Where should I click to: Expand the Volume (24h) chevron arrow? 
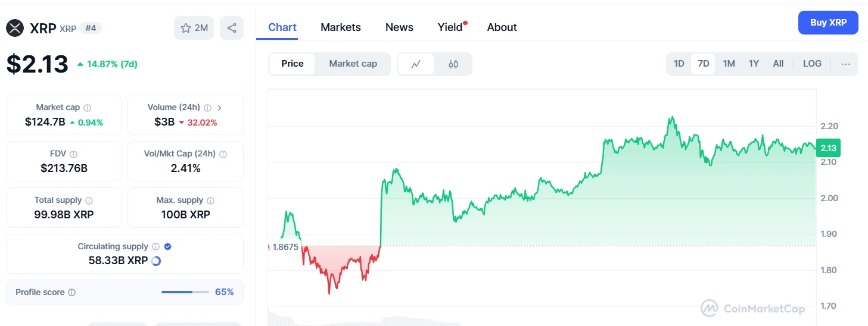pos(219,108)
